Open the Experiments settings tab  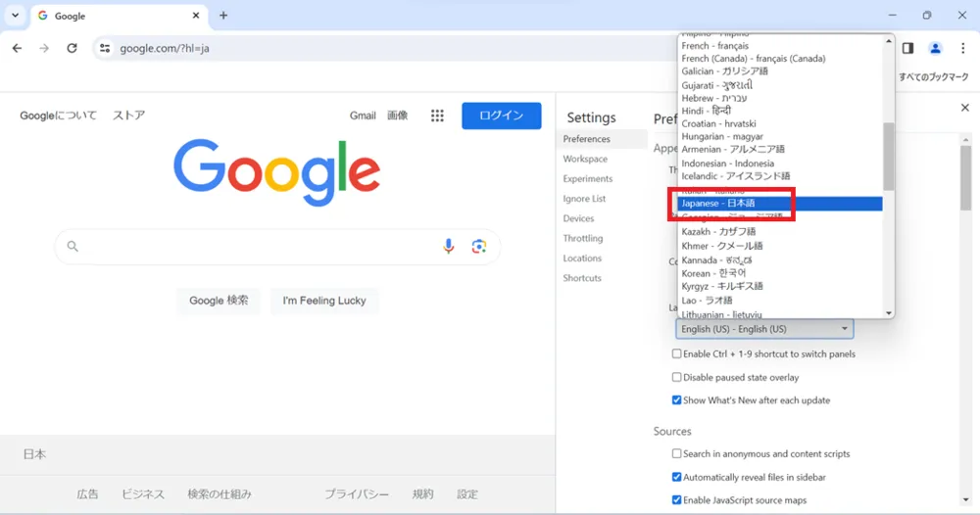(x=587, y=178)
